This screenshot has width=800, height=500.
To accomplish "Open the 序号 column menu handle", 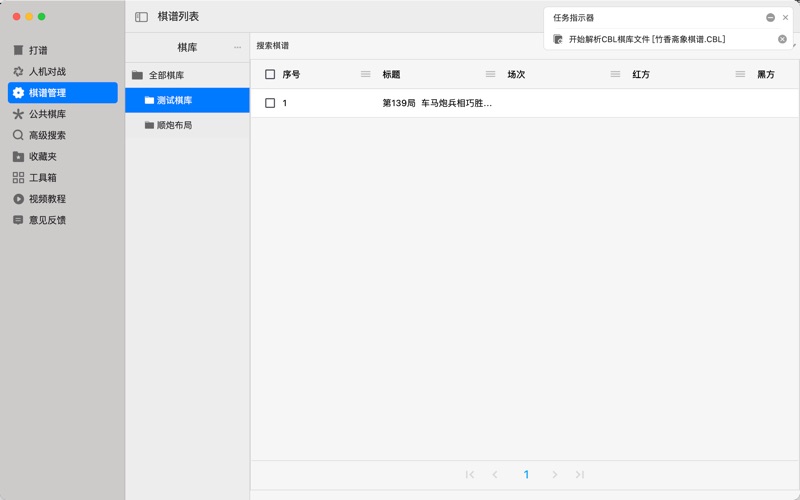I will (365, 74).
